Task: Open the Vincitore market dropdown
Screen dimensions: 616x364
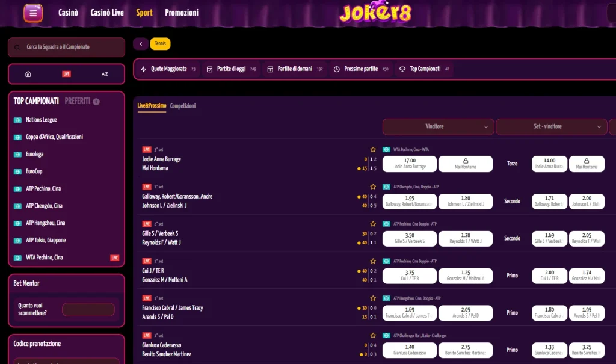Action: (438, 126)
